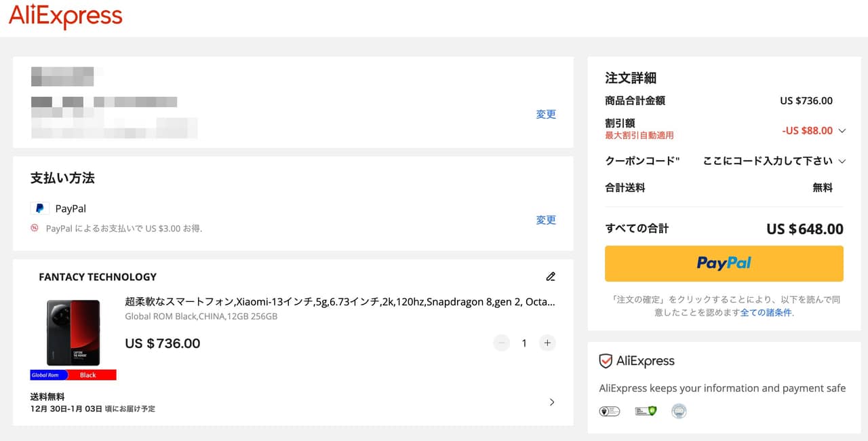
Task: Click the AliExpress shield security icon
Action: pos(606,361)
